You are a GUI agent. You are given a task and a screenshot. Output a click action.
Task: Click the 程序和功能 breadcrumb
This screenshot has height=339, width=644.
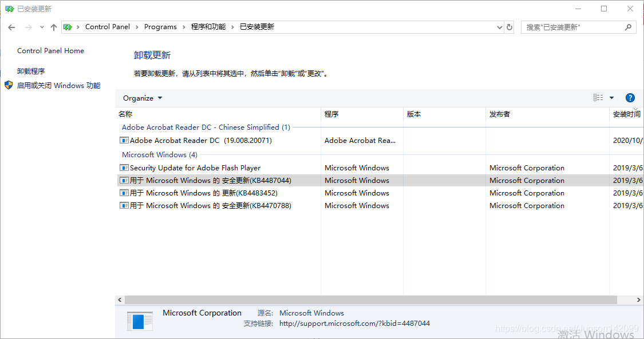pos(208,27)
